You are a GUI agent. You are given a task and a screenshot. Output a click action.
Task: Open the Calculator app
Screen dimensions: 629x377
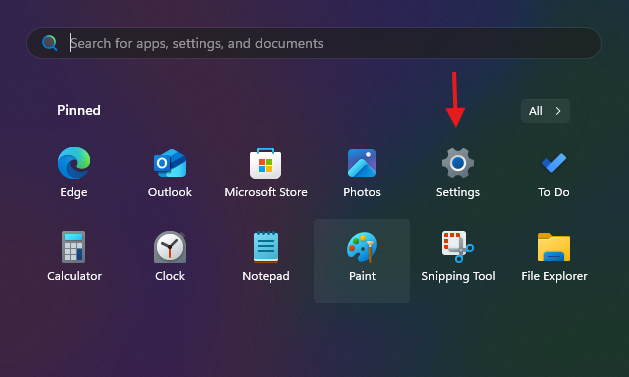coord(74,257)
